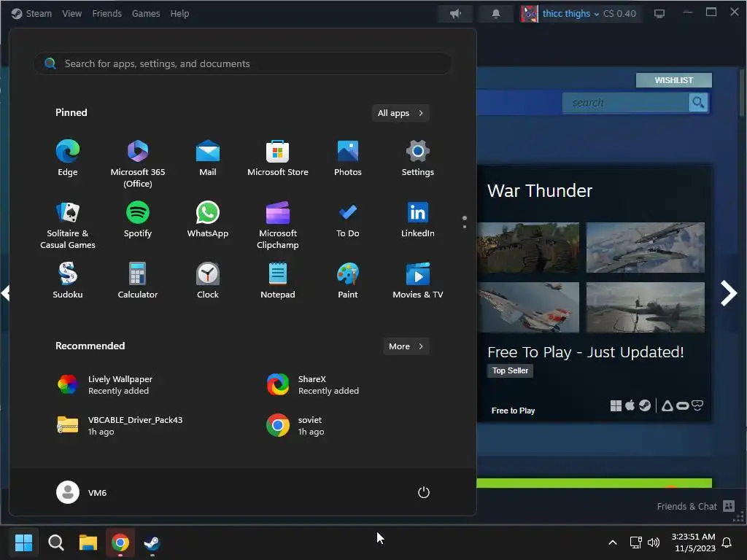
Task: Open Steam notifications bell
Action: (x=496, y=14)
